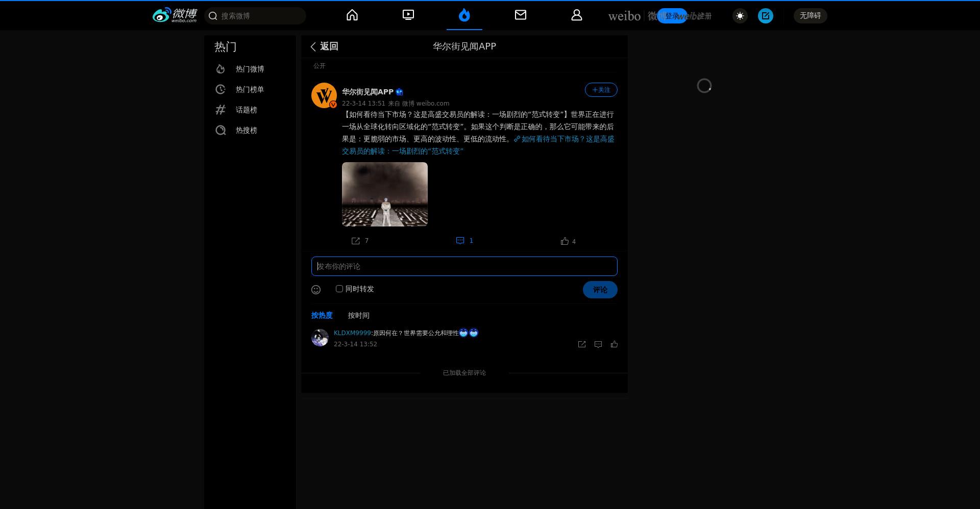Check the 同时转发 checkbox

pyautogui.click(x=339, y=289)
